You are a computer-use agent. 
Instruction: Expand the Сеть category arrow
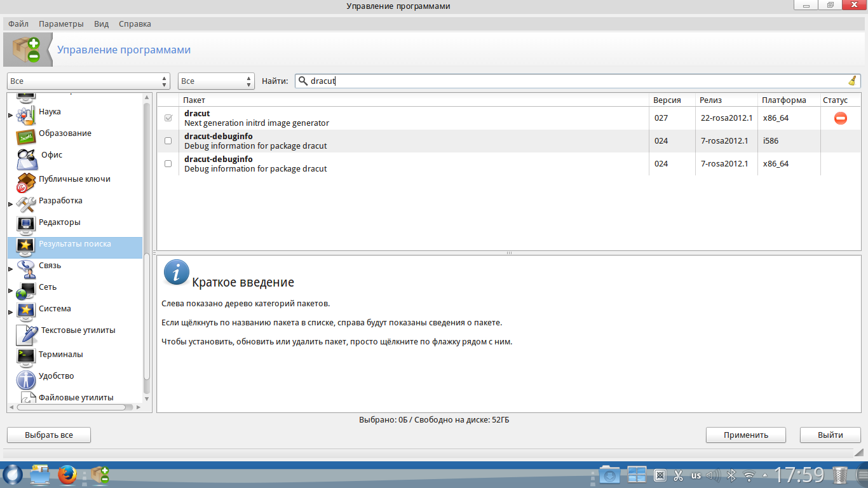pos(10,290)
